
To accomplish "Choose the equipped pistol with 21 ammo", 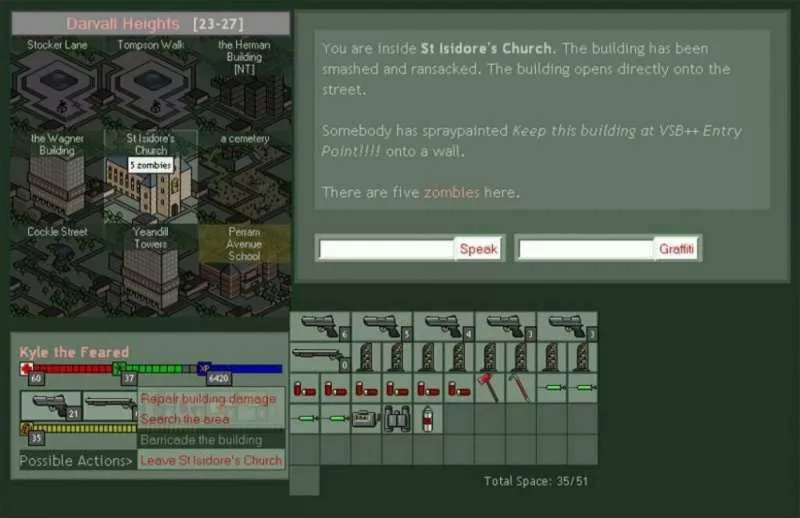I will coord(51,406).
